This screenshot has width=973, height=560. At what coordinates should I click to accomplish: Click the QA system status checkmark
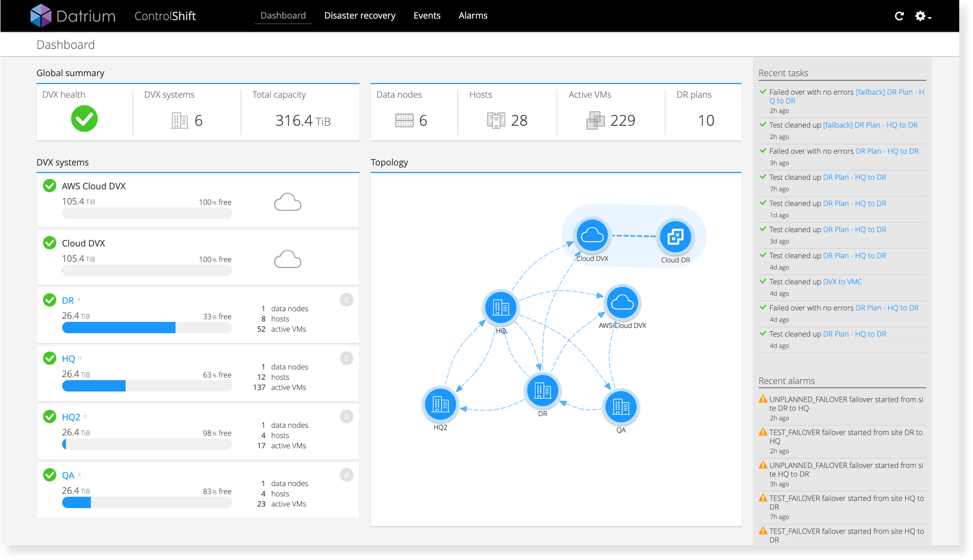tap(50, 475)
